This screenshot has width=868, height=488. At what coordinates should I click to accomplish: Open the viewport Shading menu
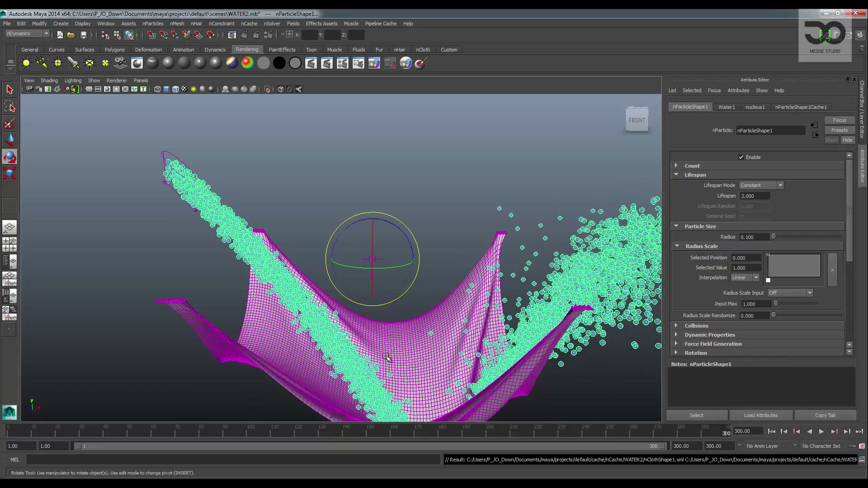coord(49,80)
